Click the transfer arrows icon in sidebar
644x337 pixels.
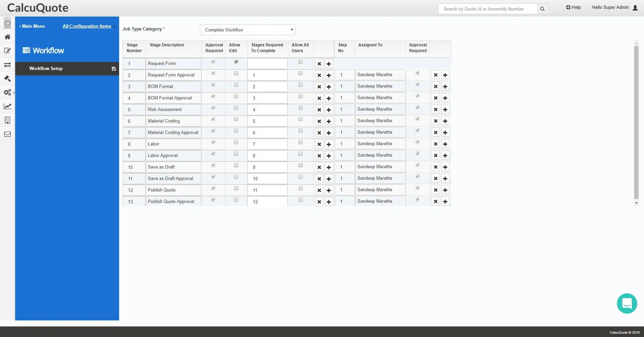coord(7,65)
